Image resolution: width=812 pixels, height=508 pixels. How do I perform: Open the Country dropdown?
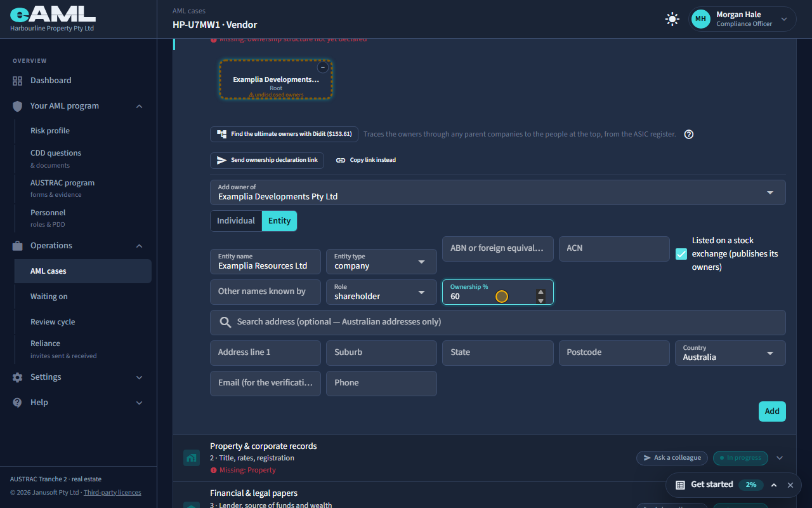[x=731, y=353]
